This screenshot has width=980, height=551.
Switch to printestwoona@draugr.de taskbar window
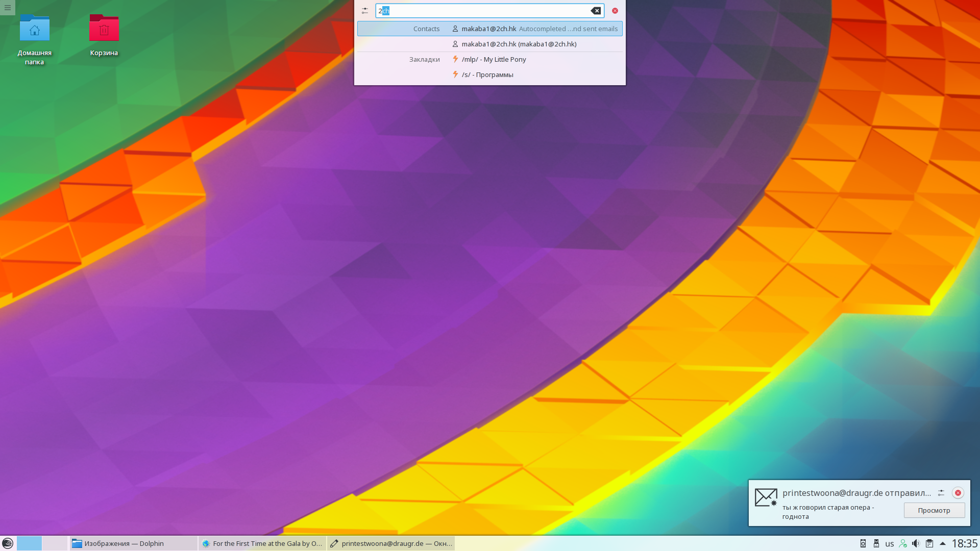click(391, 543)
